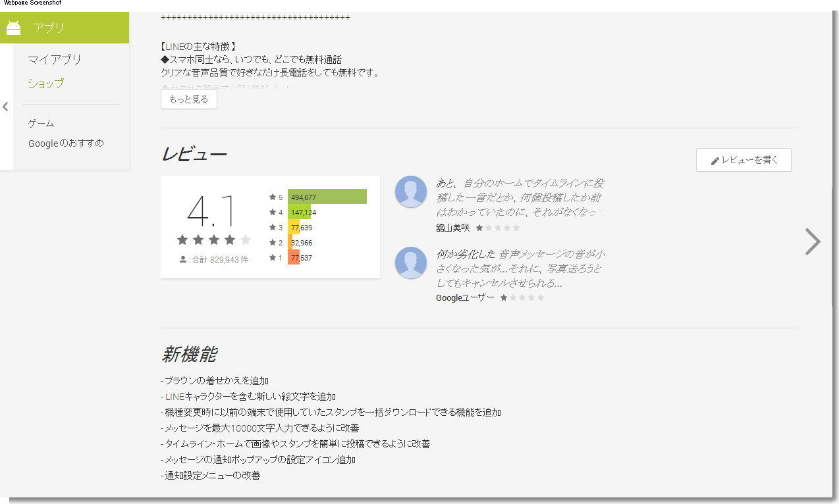
Task: Select the red 1-star bar showing 77,537
Action: [294, 257]
